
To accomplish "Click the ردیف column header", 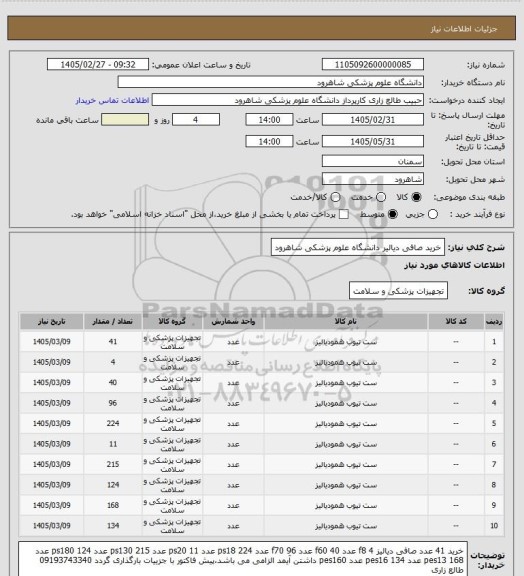I will [x=494, y=321].
